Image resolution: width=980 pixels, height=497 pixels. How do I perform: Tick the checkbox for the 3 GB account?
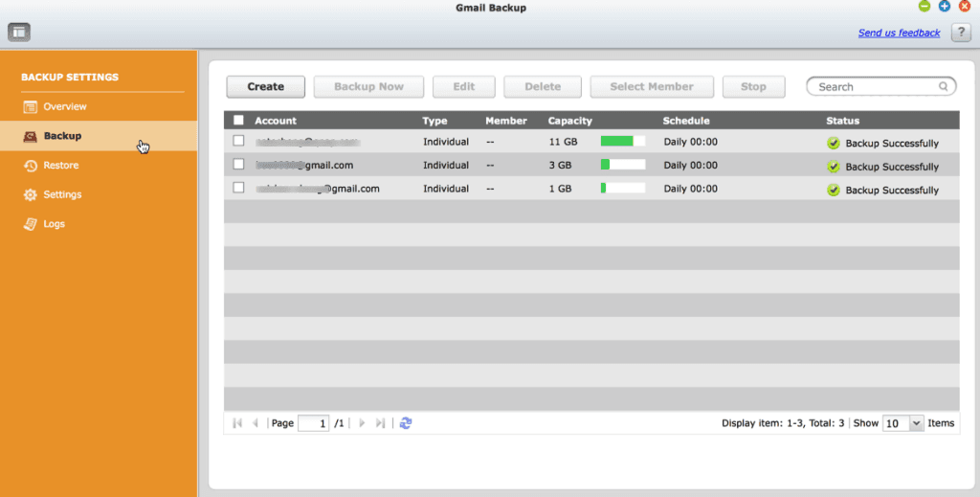238,164
